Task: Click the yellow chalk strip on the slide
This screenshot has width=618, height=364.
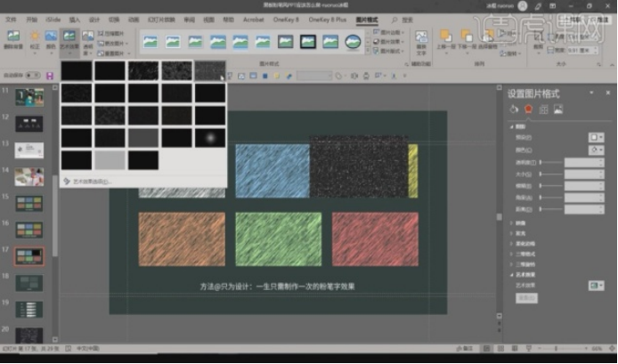Action: [412, 171]
